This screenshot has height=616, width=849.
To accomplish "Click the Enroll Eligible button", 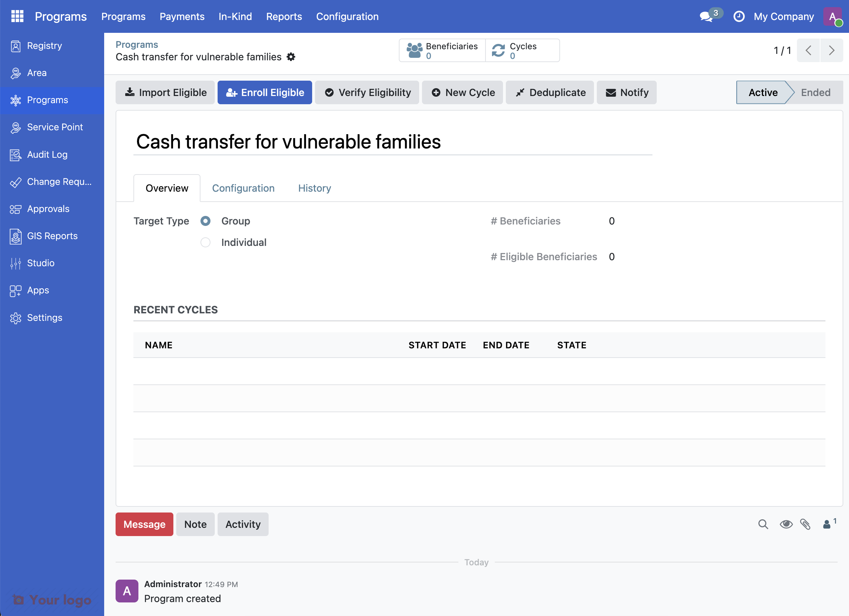I will tap(265, 92).
